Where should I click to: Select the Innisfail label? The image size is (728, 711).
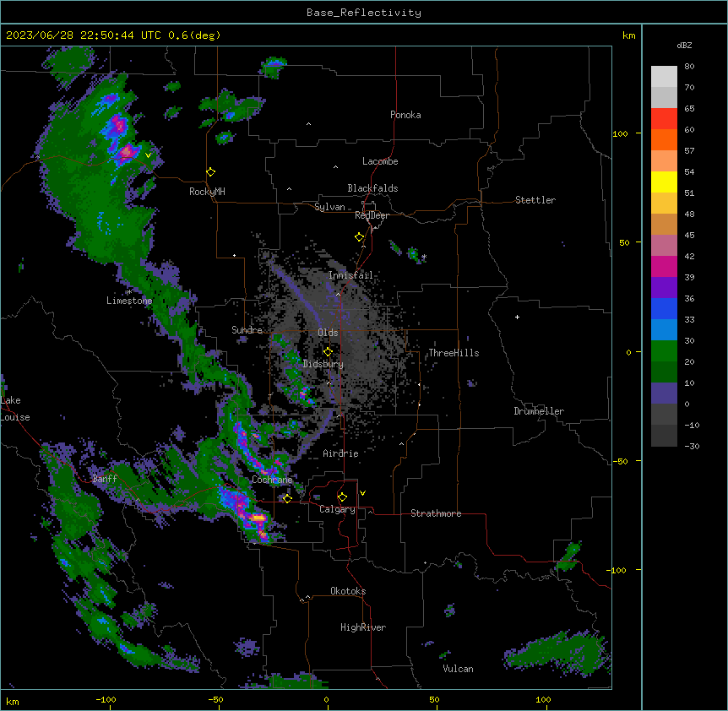(x=350, y=275)
